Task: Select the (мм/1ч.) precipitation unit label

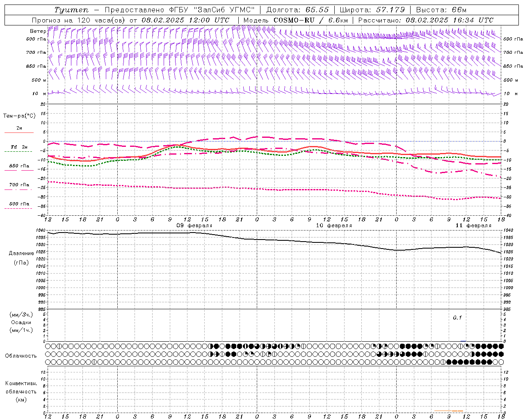Action: pos(21,330)
